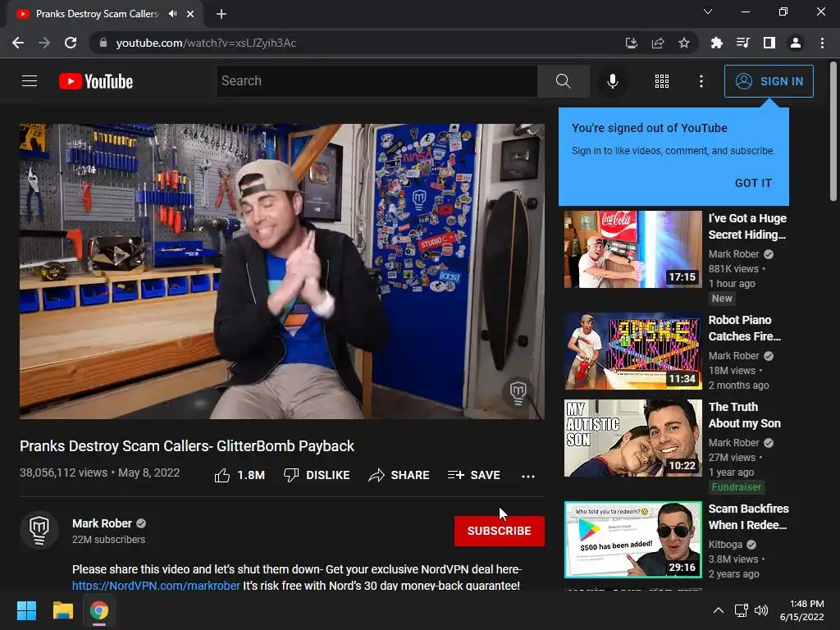Open more actions ellipsis below the video
Image resolution: width=840 pixels, height=630 pixels.
pyautogui.click(x=528, y=476)
